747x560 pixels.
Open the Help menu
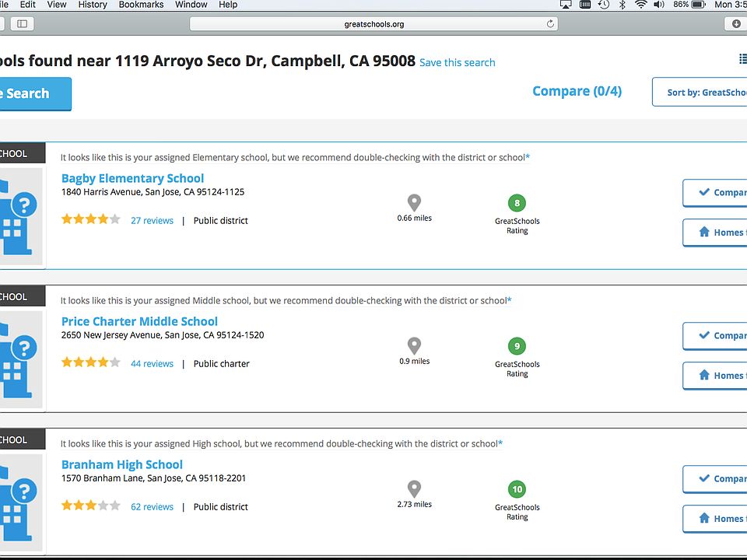point(228,5)
